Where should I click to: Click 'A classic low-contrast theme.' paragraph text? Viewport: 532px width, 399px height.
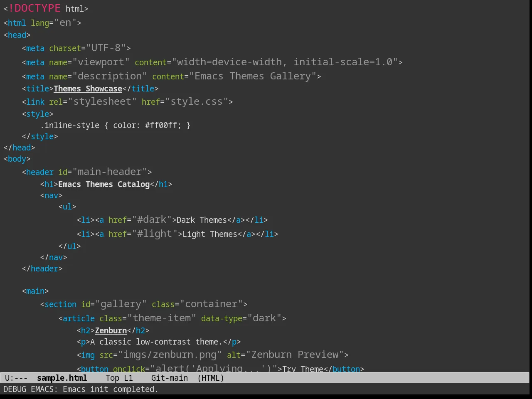156,342
